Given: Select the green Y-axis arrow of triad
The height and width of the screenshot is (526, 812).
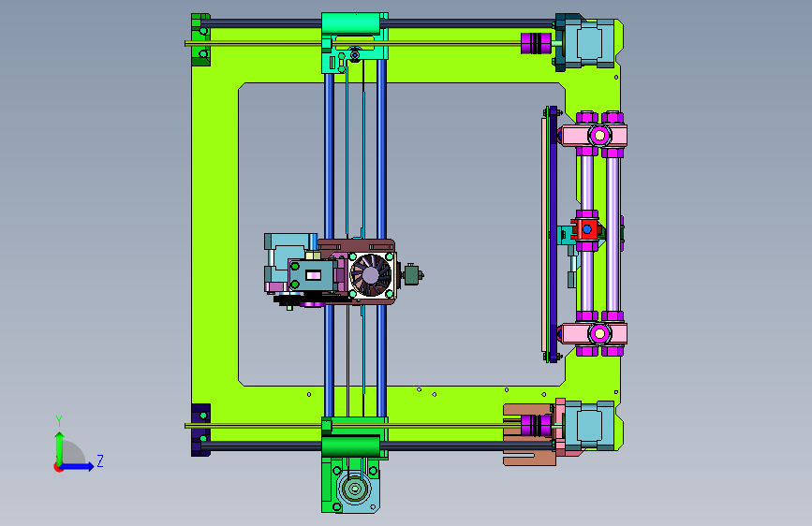Looking at the screenshot, I should (60, 447).
